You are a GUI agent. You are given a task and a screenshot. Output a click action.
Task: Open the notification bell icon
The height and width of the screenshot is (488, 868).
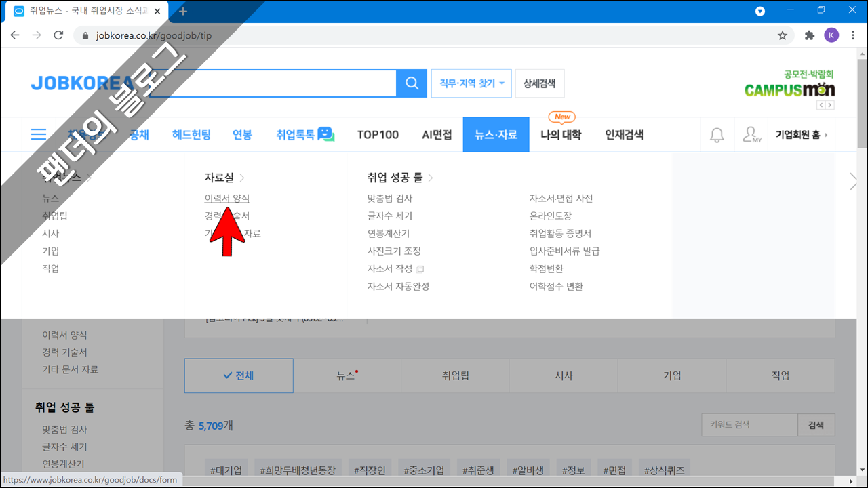[717, 135]
